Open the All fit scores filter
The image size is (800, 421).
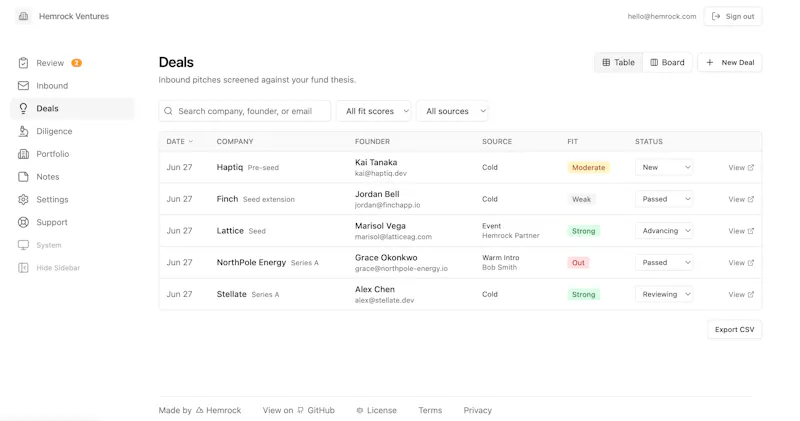point(373,111)
